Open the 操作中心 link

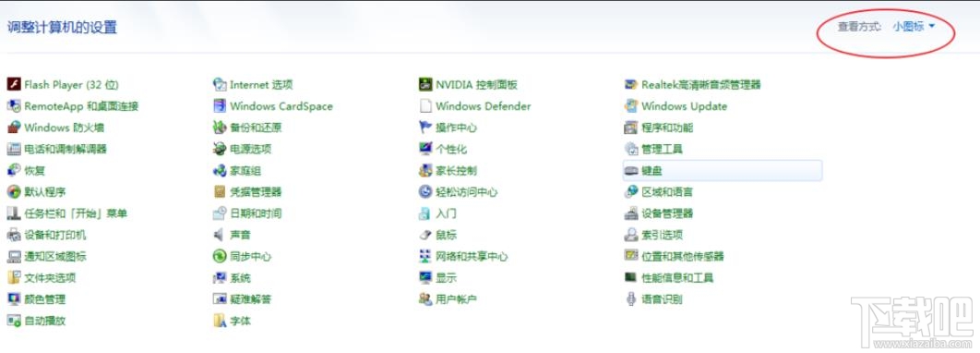pos(456,128)
